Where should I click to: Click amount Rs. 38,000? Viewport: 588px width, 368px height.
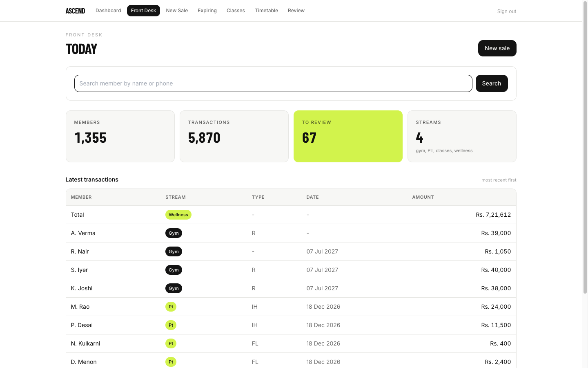pyautogui.click(x=496, y=288)
